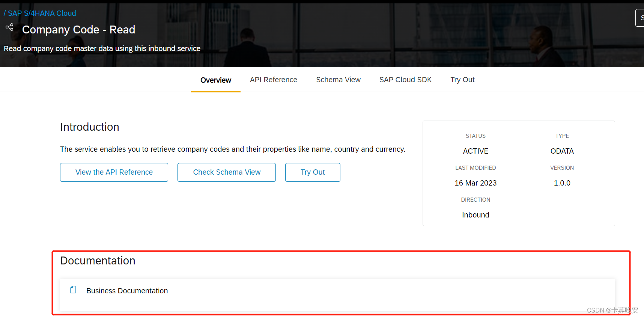The height and width of the screenshot is (317, 644).
Task: Click the Check Schema View button
Action: 227,172
